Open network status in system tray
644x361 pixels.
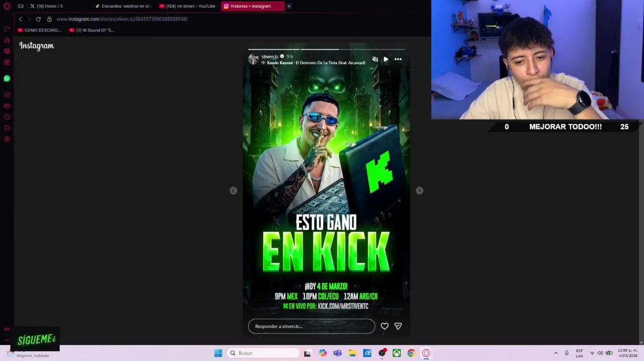[x=592, y=353]
